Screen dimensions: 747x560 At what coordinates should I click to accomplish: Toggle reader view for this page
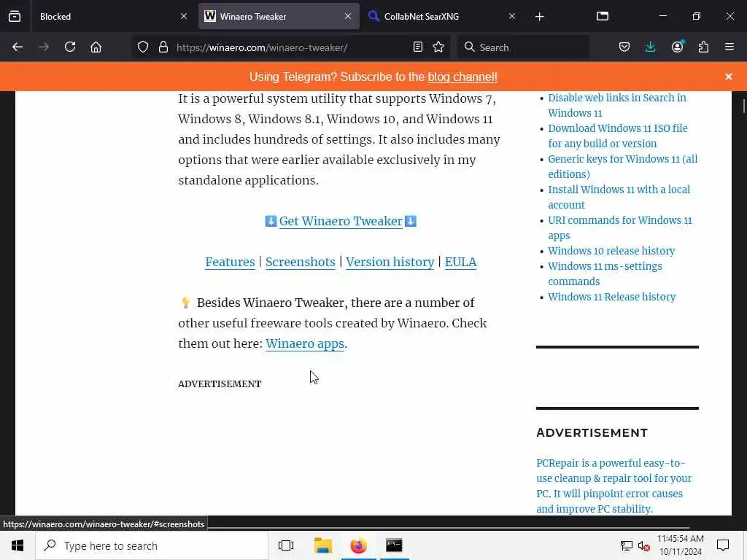pyautogui.click(x=418, y=47)
